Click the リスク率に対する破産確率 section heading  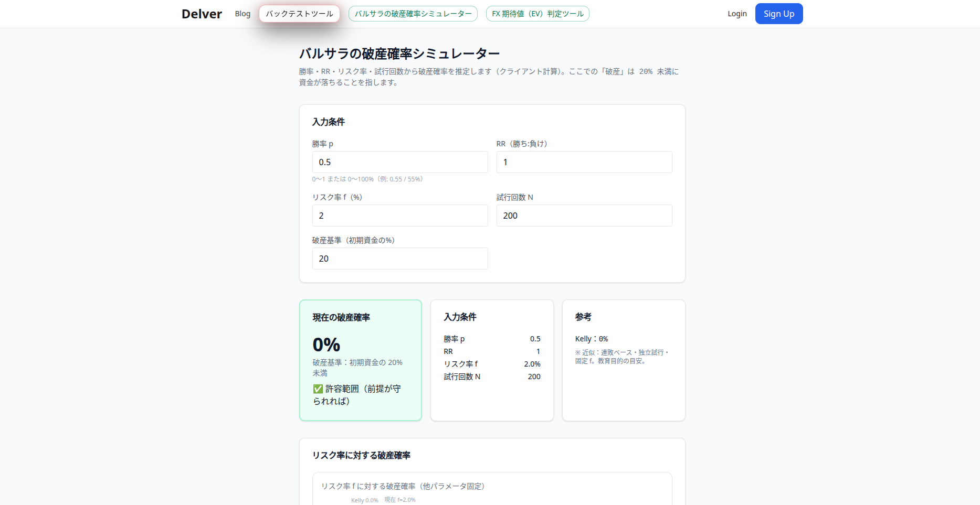click(361, 455)
